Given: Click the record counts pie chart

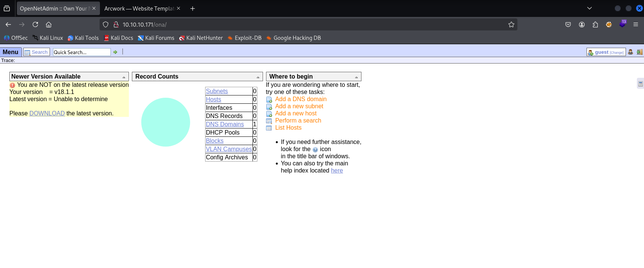Looking at the screenshot, I should (166, 122).
